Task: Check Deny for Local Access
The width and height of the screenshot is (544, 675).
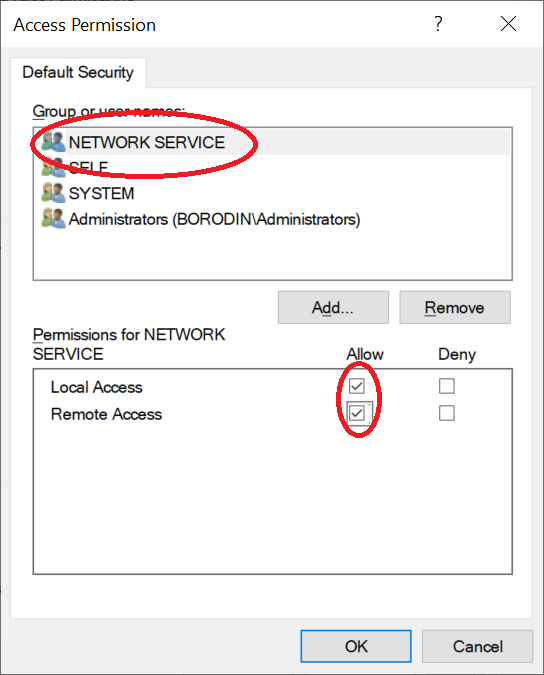Action: coord(447,386)
